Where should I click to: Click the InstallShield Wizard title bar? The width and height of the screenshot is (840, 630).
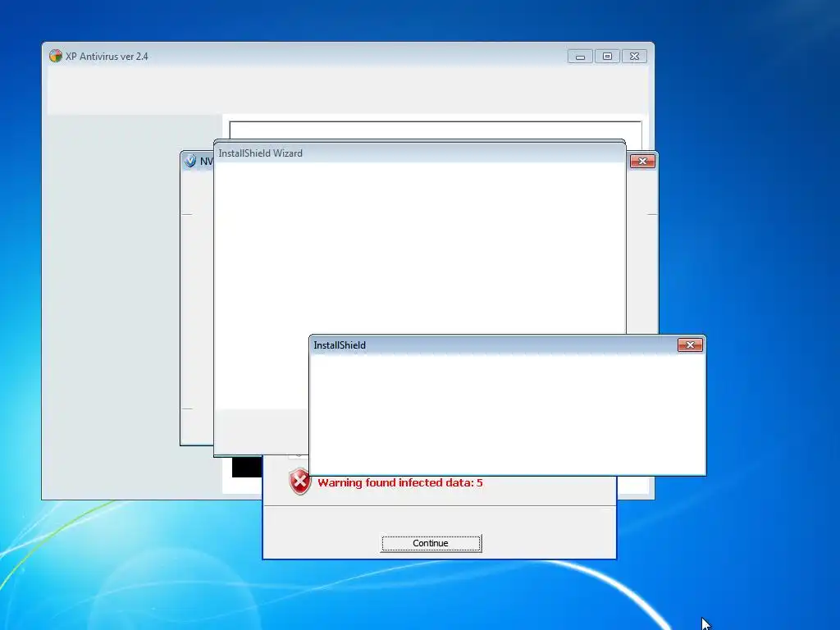click(x=419, y=153)
